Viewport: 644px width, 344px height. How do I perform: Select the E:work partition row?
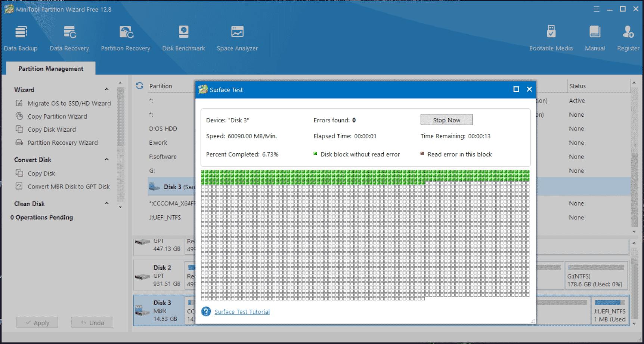click(158, 142)
